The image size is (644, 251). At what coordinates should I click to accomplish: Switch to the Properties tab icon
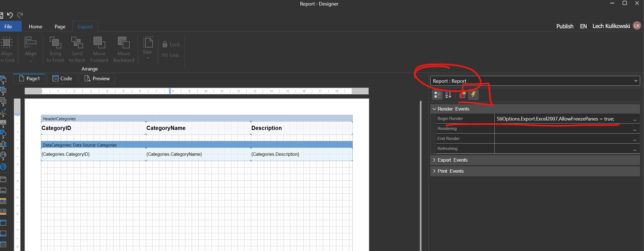462,95
